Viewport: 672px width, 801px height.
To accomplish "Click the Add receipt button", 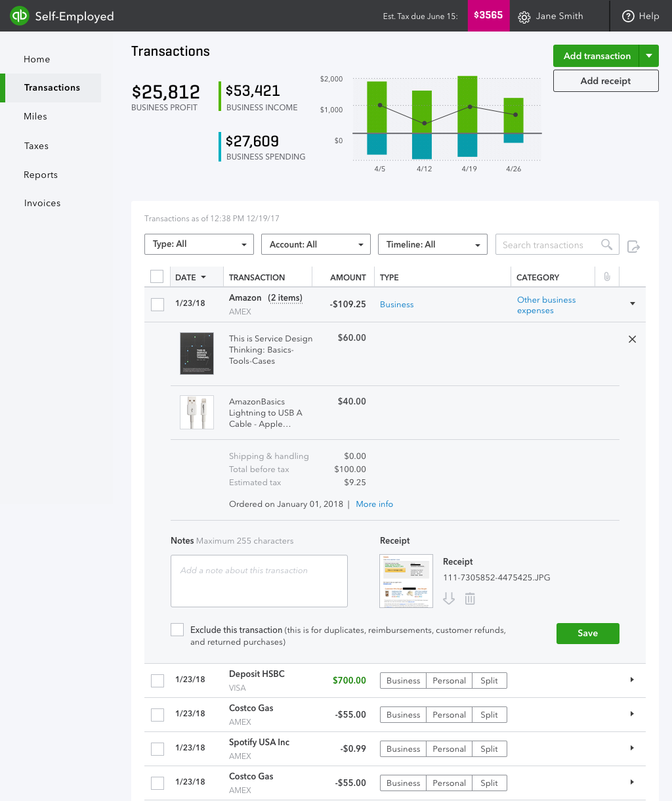I will (x=606, y=81).
